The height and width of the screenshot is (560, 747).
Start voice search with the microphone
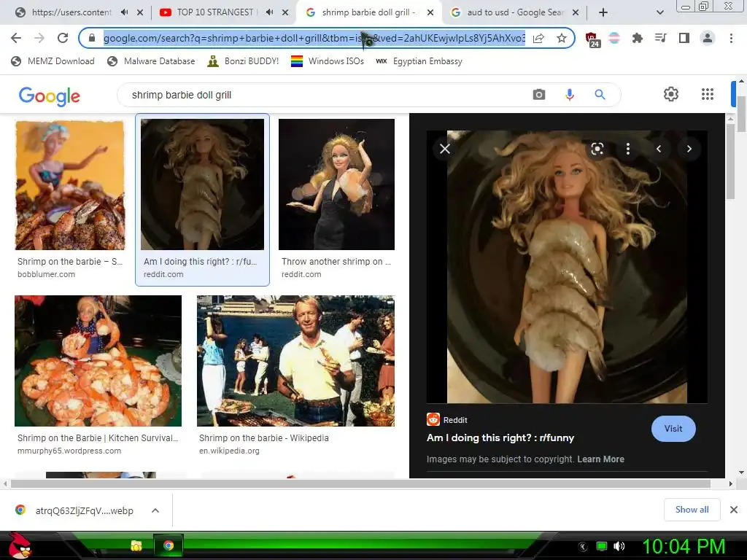tap(569, 94)
